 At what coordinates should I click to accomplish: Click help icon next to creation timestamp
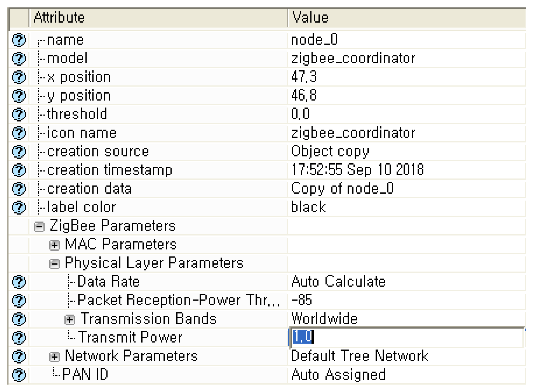point(19,170)
